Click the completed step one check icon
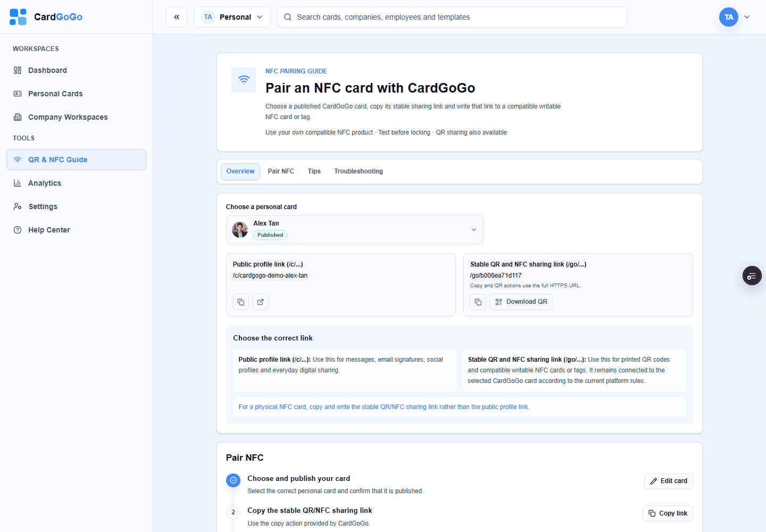This screenshot has height=532, width=766. (x=233, y=480)
